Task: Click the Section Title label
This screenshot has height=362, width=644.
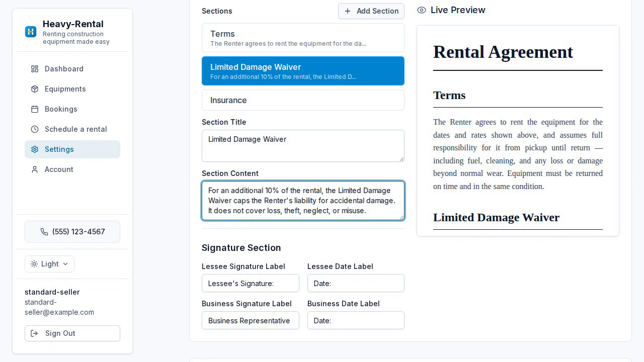Action: click(224, 122)
